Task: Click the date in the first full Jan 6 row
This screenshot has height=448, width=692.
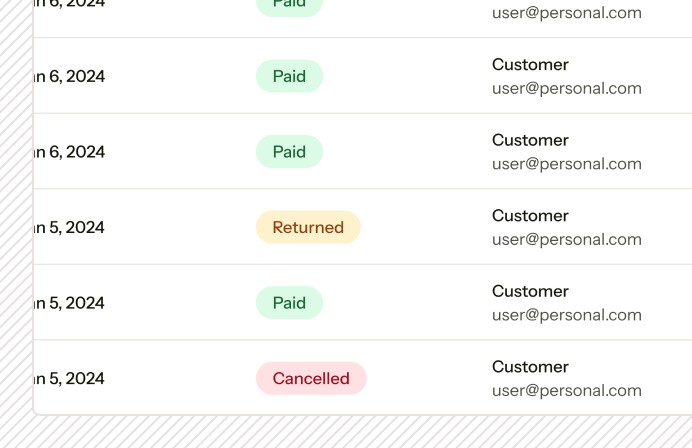Action: pyautogui.click(x=69, y=76)
